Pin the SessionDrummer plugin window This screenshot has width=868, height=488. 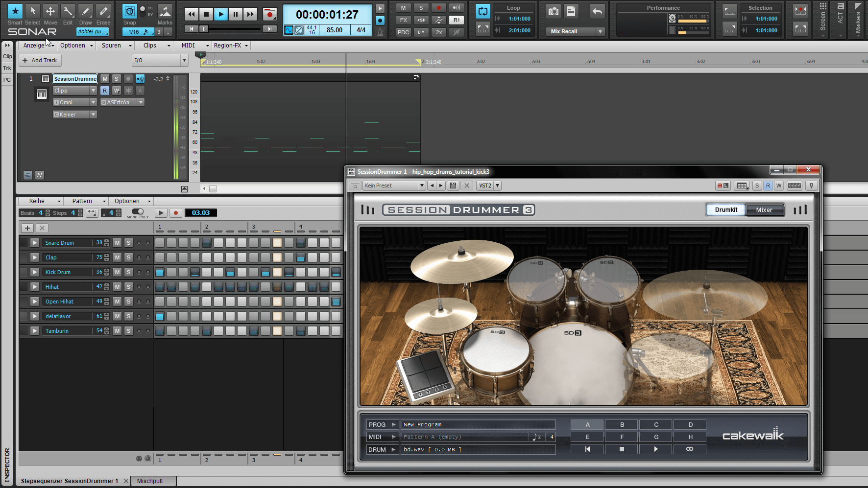point(811,186)
